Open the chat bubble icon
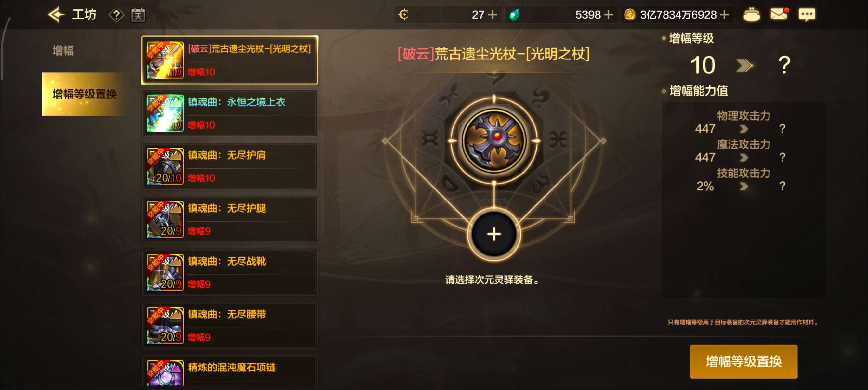868x390 pixels. click(807, 15)
